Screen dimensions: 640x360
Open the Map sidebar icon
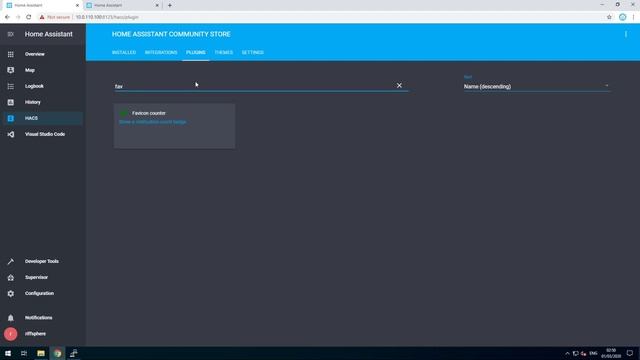pyautogui.click(x=11, y=70)
